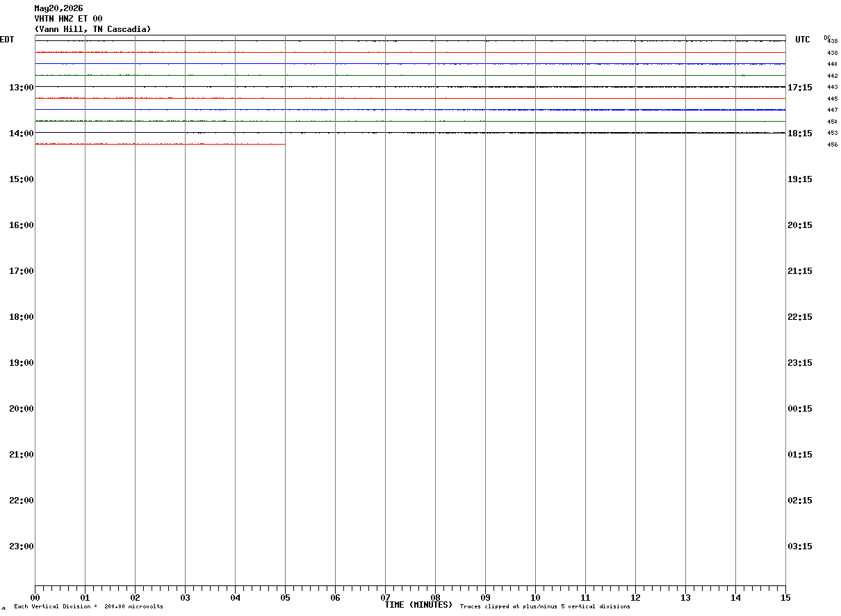The image size is (841, 616).
Task: Click the TIME (MINUTES) axis title
Action: pos(418,605)
